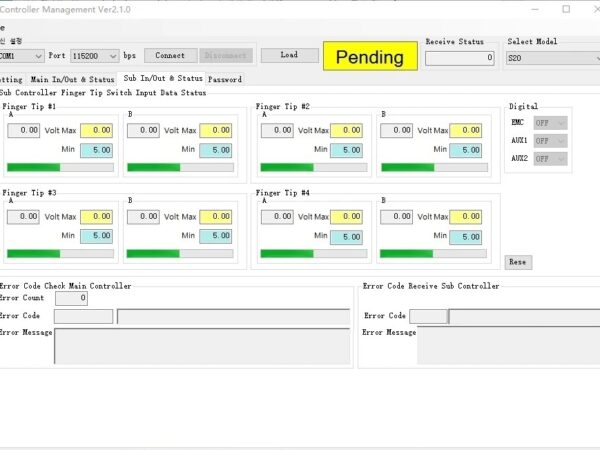This screenshot has height=450, width=600.
Task: Click the Disconnect button
Action: [226, 55]
